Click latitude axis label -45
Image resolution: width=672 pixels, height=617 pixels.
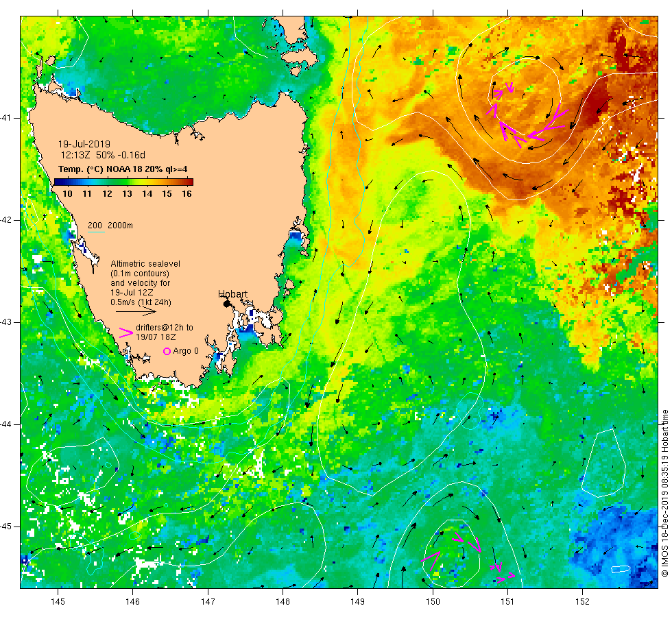(5, 527)
